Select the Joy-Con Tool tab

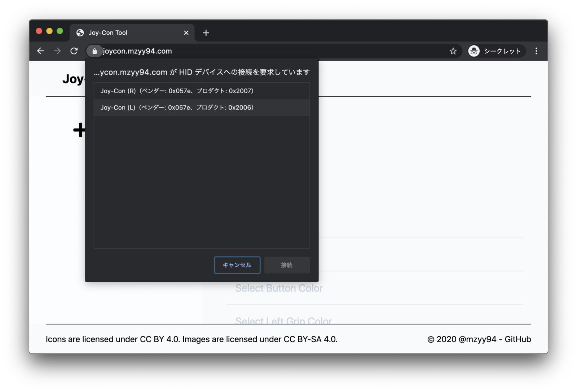132,33
